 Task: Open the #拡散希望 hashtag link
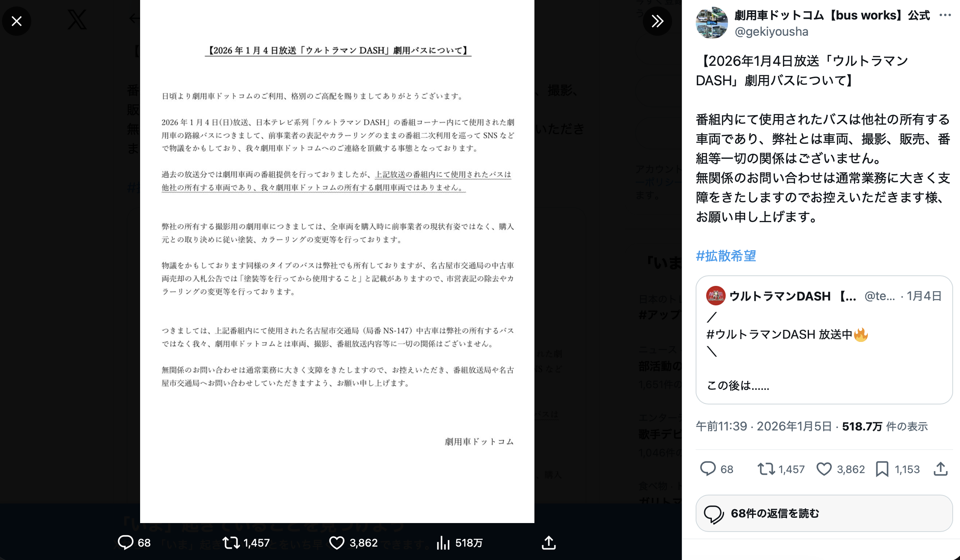(726, 256)
